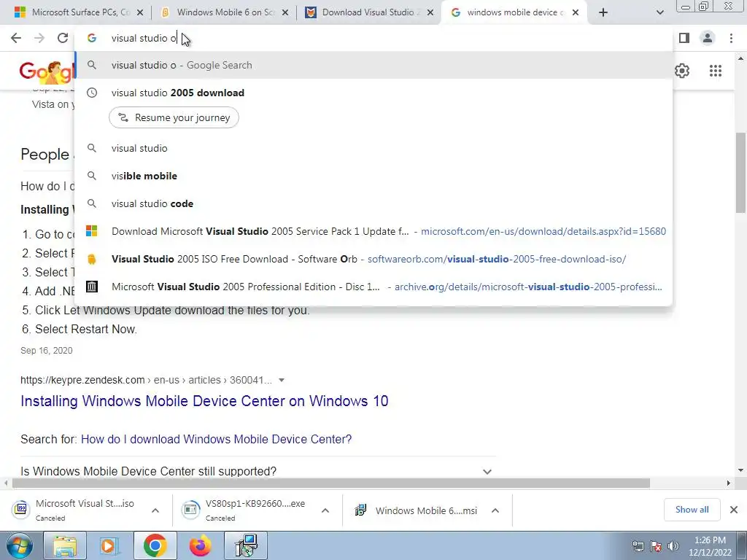Screen dimensions: 747x560
Task: Open the Chrome profile avatar
Action: click(x=708, y=38)
